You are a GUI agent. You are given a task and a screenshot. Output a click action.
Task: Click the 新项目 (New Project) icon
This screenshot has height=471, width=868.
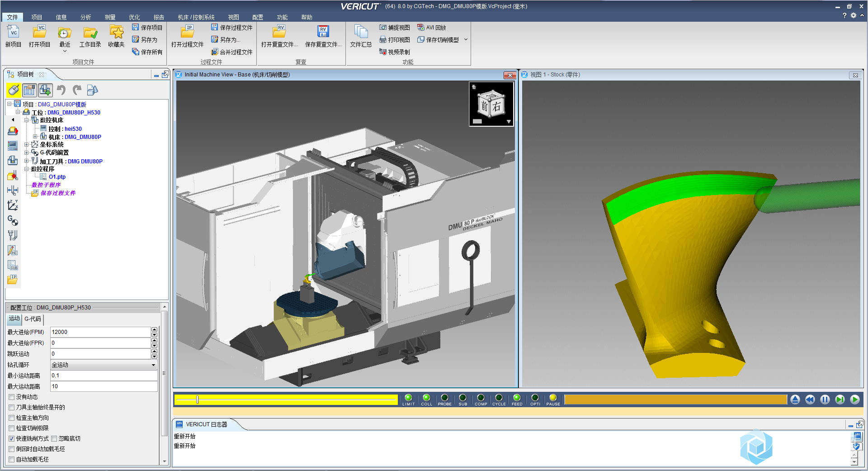pyautogui.click(x=14, y=32)
